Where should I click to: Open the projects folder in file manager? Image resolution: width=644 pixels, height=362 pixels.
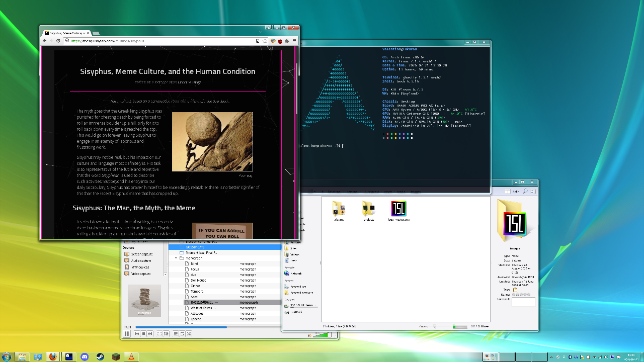pyautogui.click(x=369, y=211)
